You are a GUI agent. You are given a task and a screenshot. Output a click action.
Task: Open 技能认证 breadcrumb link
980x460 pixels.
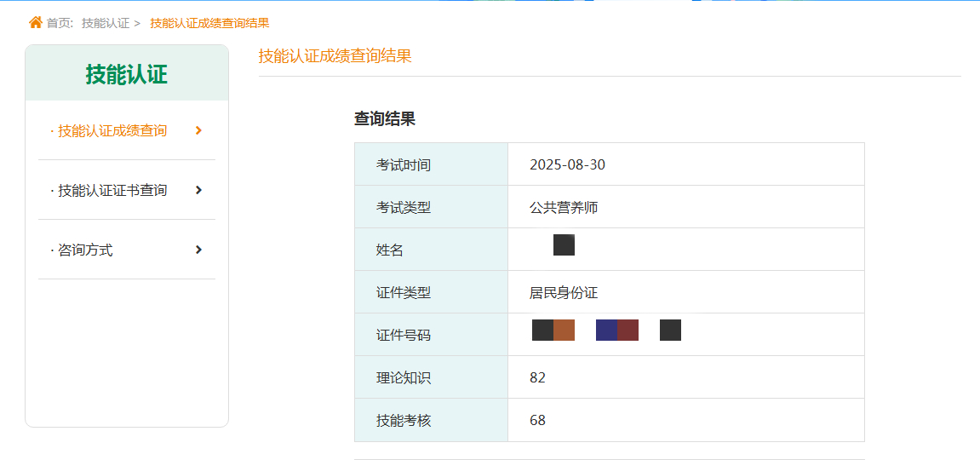[105, 23]
